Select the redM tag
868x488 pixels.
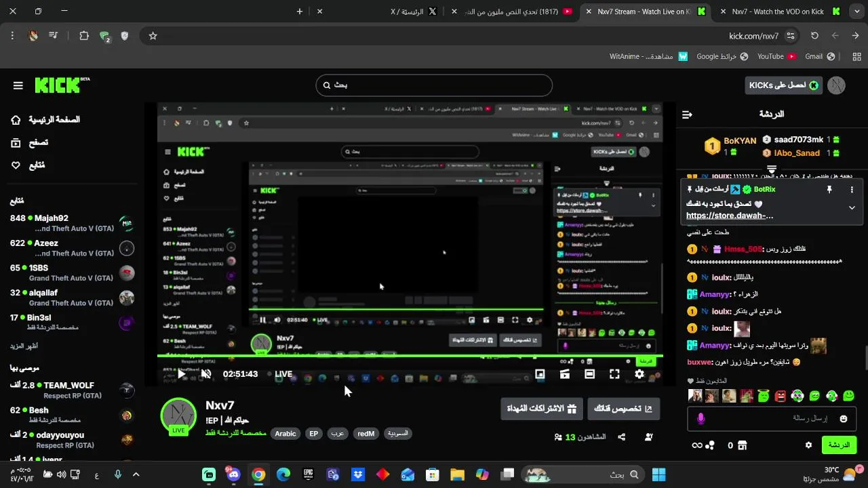tap(366, 434)
